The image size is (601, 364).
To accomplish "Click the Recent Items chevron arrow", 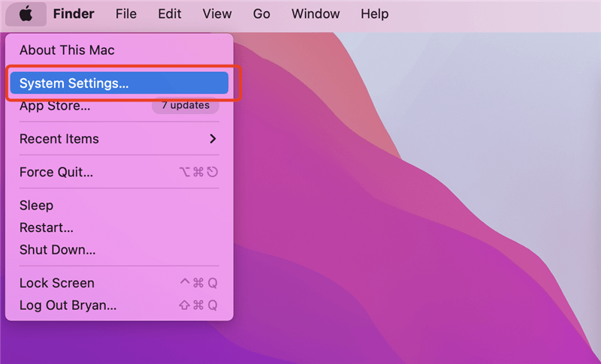I will (213, 139).
